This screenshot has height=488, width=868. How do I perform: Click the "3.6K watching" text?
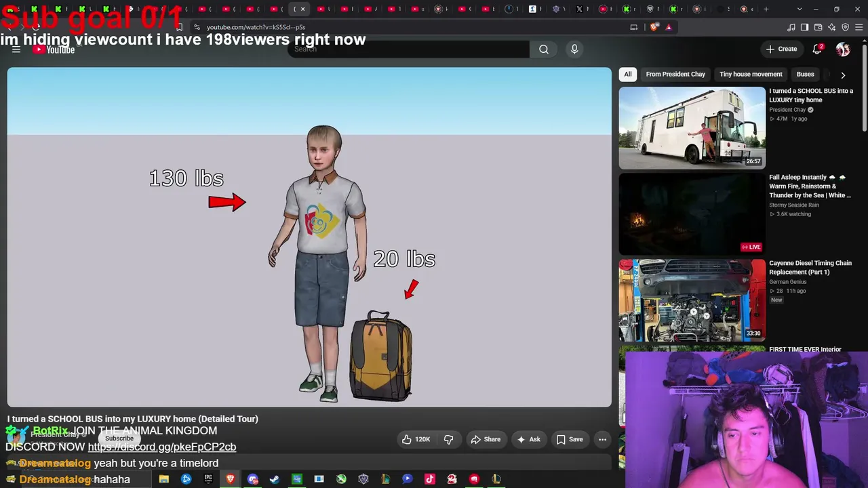tap(793, 214)
